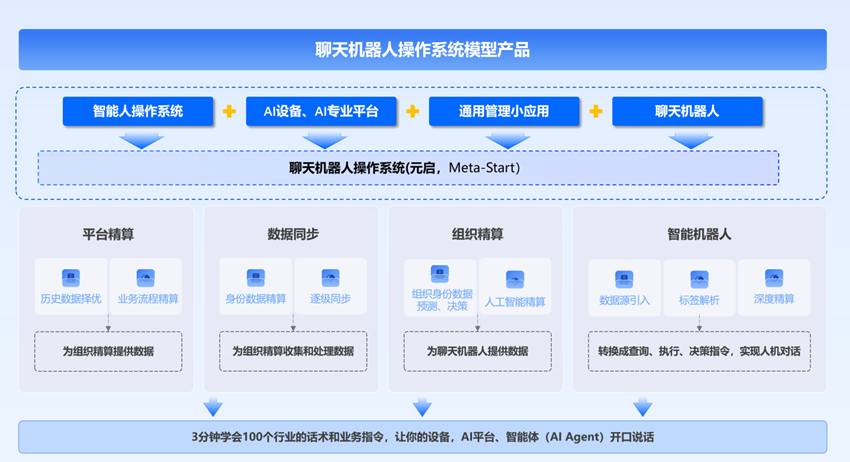The height and width of the screenshot is (462, 850).
Task: Click the 身份数据精算 icon
Action: pos(256,278)
